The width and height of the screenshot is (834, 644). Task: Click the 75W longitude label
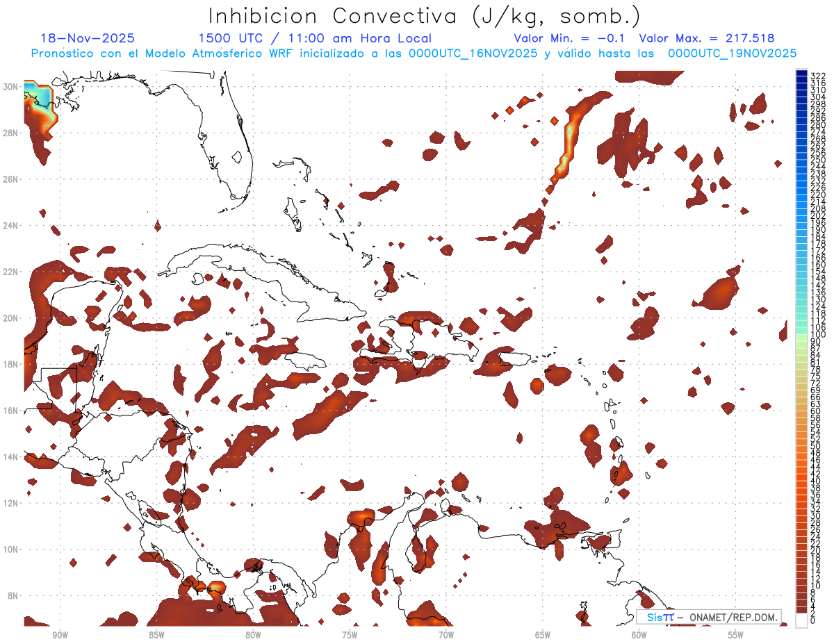pyautogui.click(x=350, y=635)
